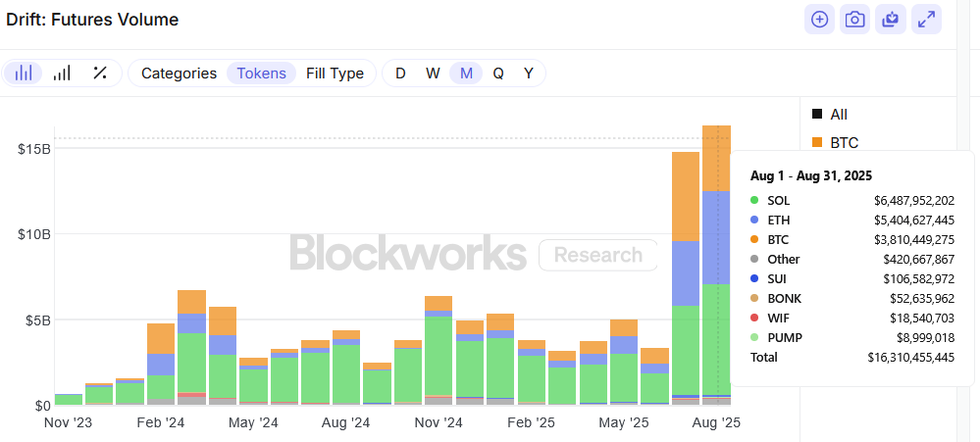Set interval to daily (D)
This screenshot has height=442, width=980.
click(x=400, y=74)
